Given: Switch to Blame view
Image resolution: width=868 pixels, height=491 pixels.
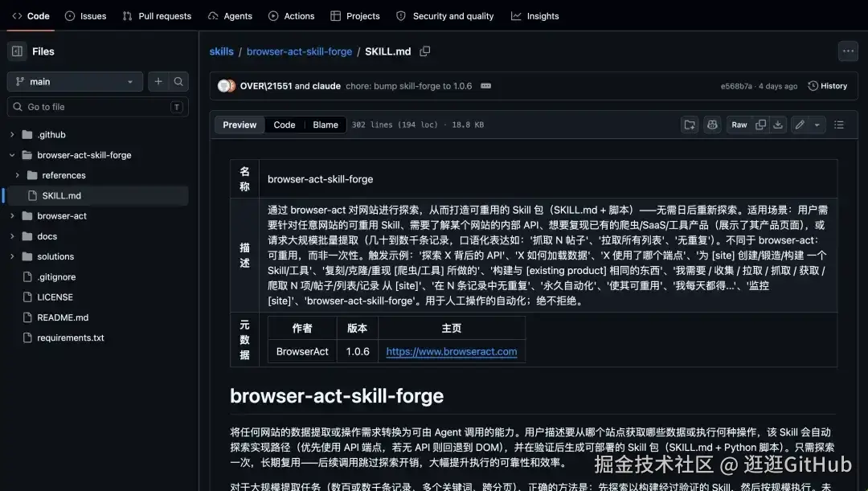Looking at the screenshot, I should (x=325, y=125).
